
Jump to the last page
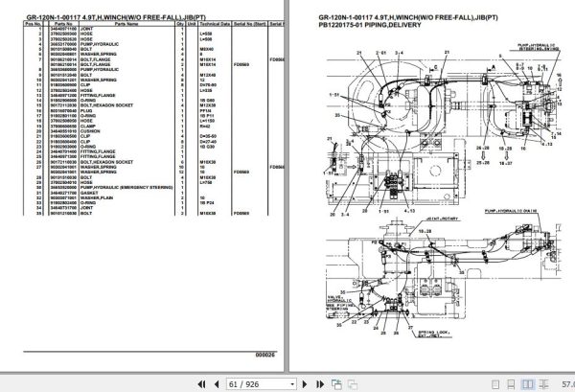pyautogui.click(x=320, y=384)
